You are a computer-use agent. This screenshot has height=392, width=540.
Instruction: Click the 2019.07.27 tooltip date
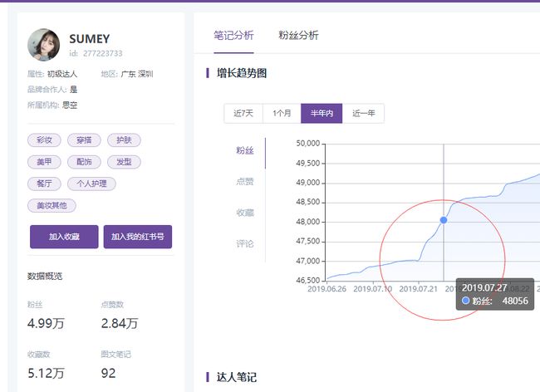point(484,288)
